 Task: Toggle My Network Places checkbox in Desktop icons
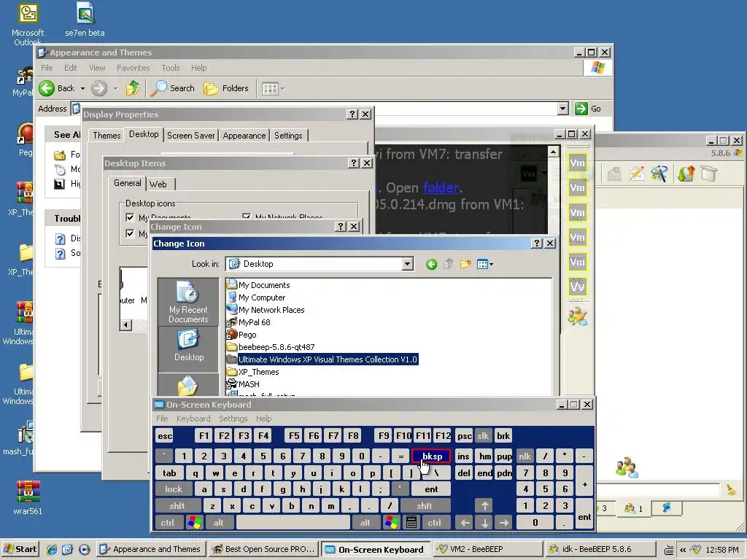[247, 217]
